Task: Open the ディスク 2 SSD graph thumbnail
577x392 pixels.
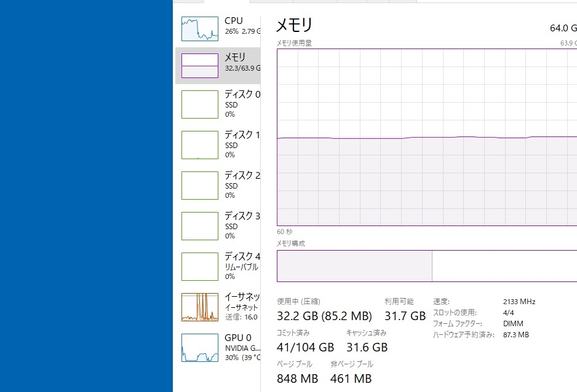Action: (200, 186)
